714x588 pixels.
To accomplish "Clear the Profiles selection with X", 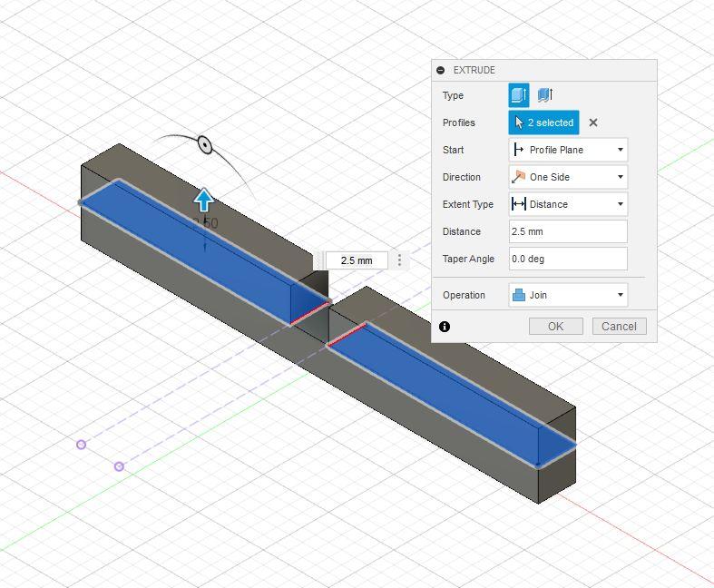I will pyautogui.click(x=592, y=122).
